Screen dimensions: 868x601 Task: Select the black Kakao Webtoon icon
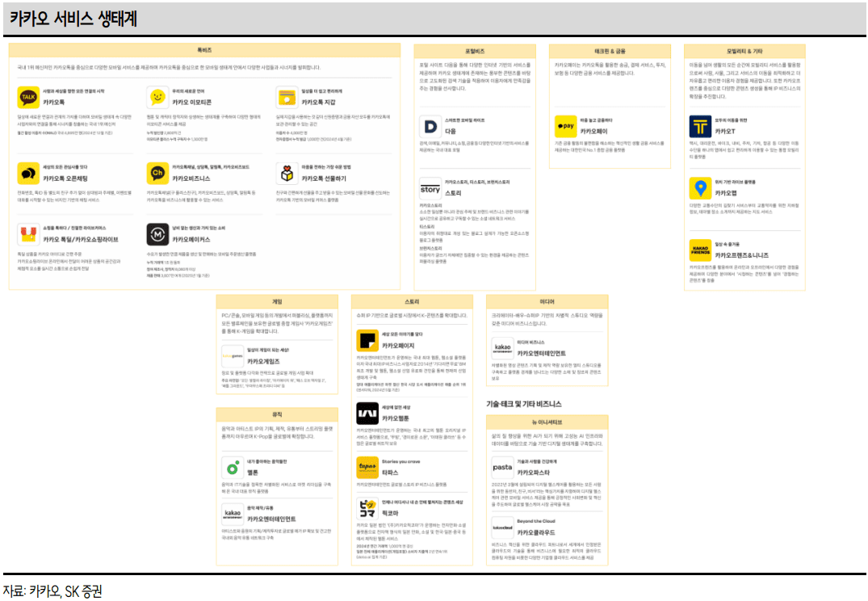click(367, 414)
